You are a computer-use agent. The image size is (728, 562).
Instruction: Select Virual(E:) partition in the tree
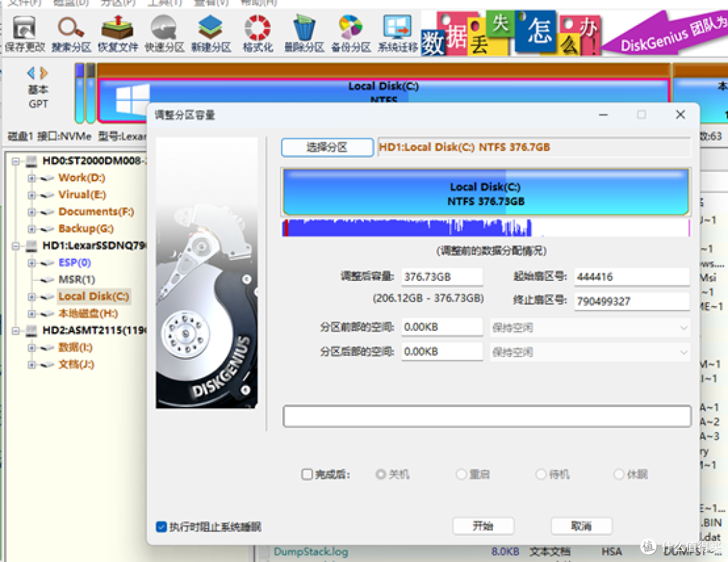(82, 195)
